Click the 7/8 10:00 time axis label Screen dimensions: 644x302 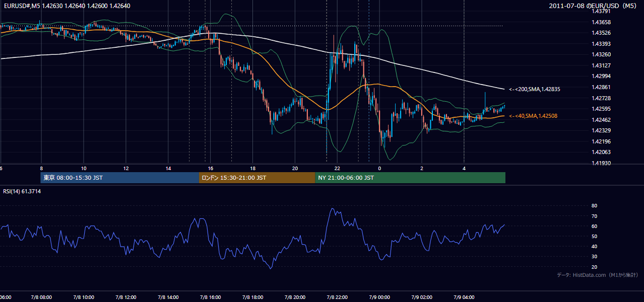[84, 297]
